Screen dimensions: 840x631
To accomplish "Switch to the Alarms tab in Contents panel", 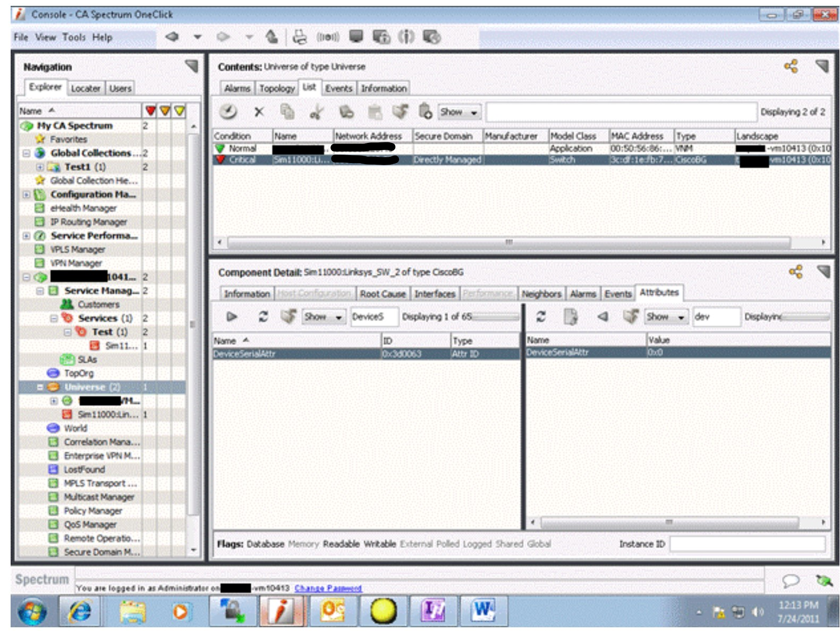I will pyautogui.click(x=237, y=88).
